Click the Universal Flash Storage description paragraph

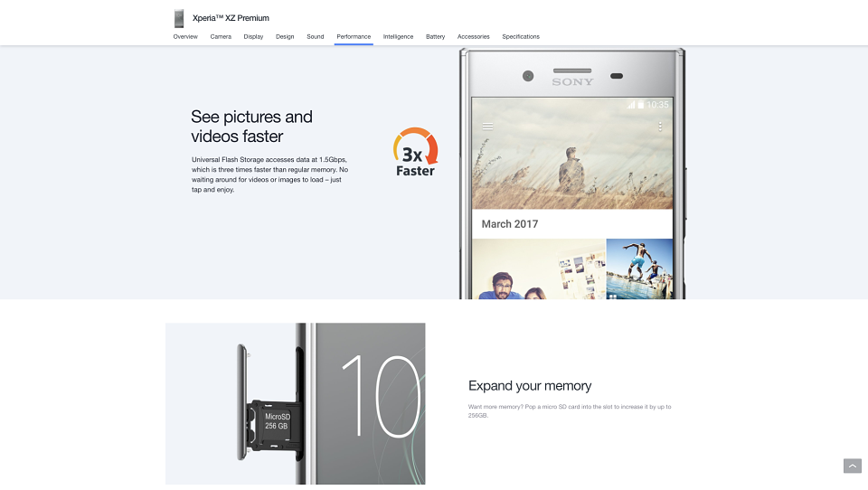270,174
